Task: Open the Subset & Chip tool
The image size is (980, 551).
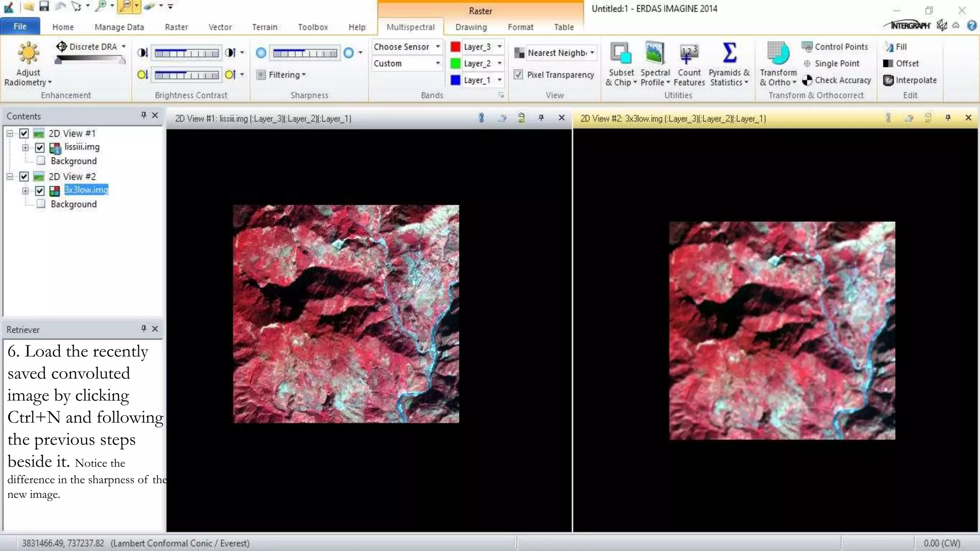Action: 621,54
